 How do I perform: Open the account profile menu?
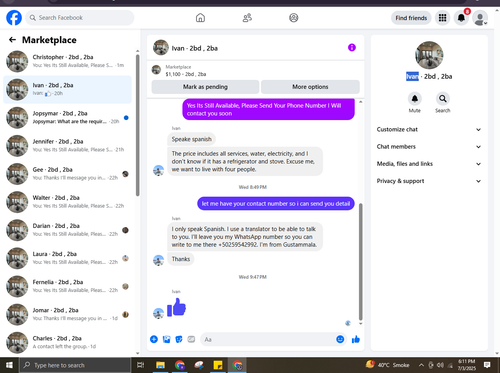point(480,18)
